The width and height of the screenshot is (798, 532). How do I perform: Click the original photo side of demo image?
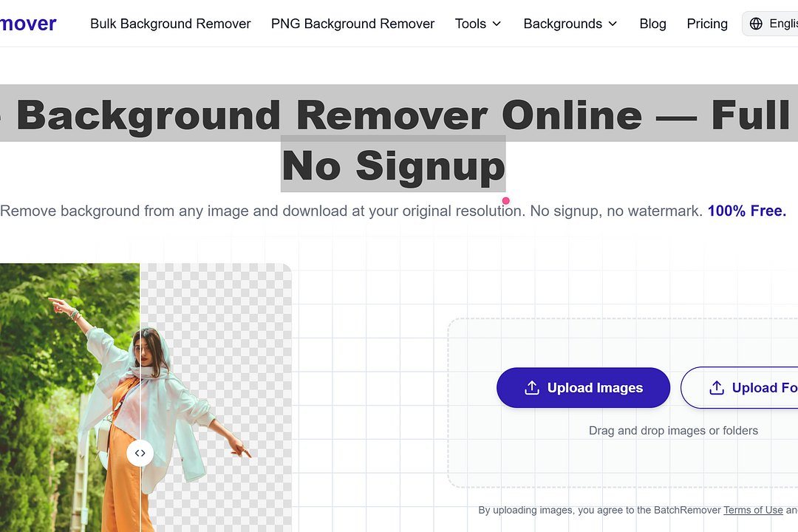(69, 398)
